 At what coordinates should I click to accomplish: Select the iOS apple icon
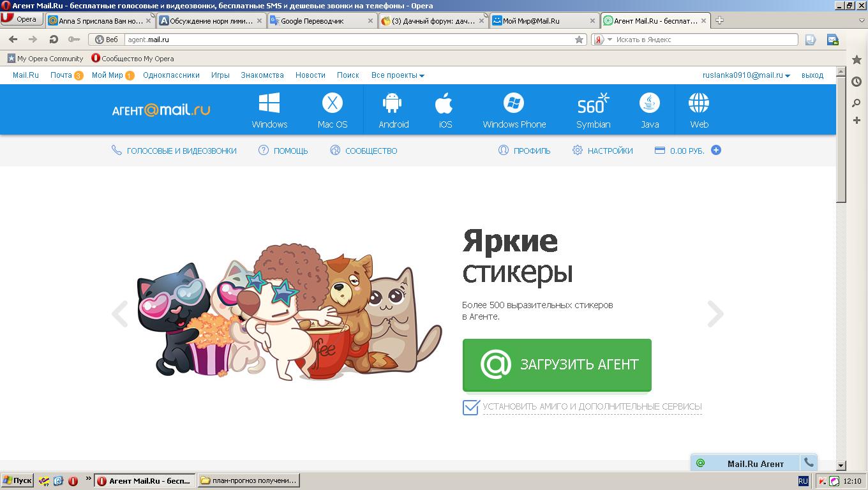(x=445, y=103)
